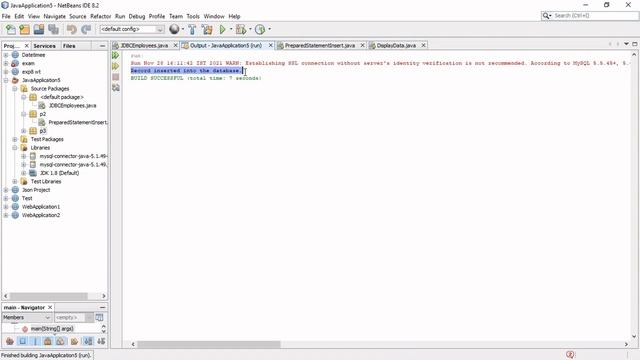Click the second yellow re-run icon in Output

116,66
